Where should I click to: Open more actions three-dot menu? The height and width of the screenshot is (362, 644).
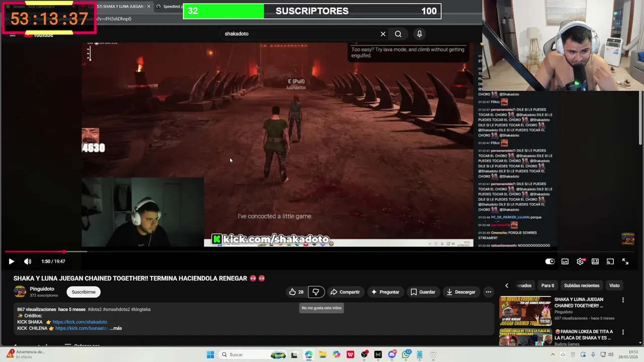click(488, 292)
